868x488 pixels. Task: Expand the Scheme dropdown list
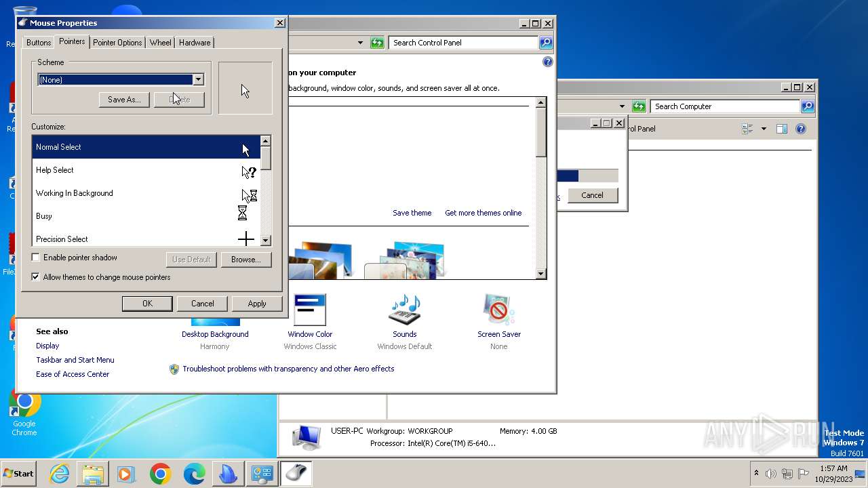click(x=198, y=79)
